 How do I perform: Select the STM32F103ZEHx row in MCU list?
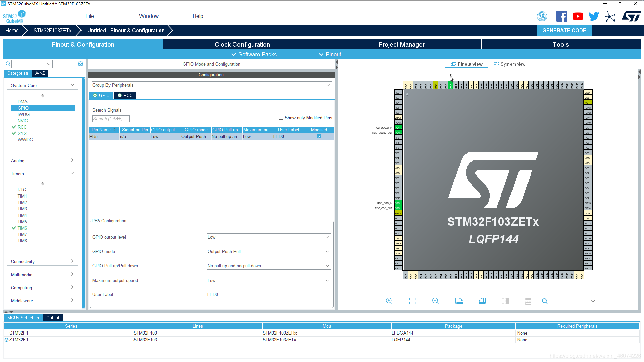[279, 333]
